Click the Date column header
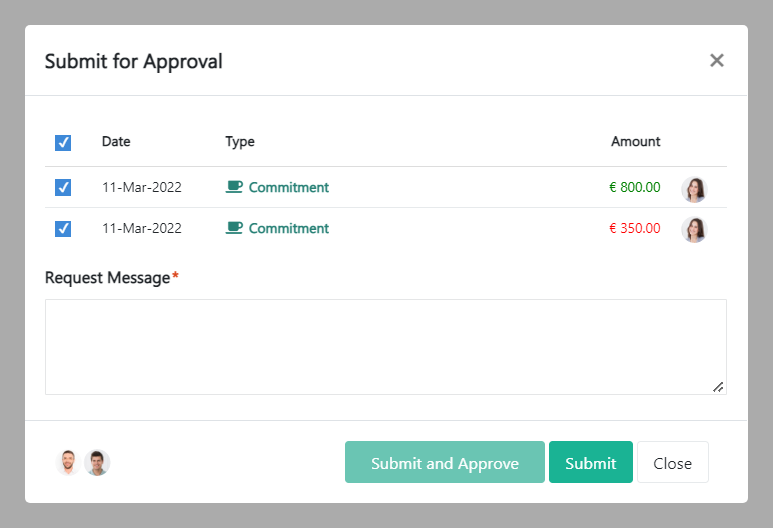Screen dimensions: 773x528 coord(116,141)
